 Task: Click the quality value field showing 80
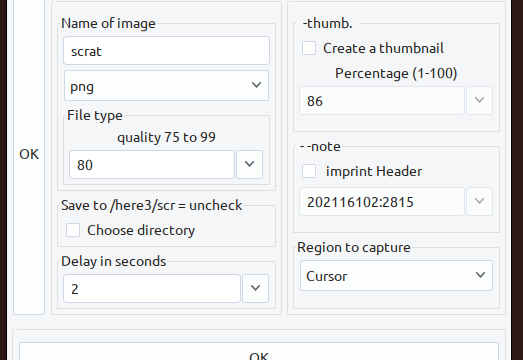[152, 164]
